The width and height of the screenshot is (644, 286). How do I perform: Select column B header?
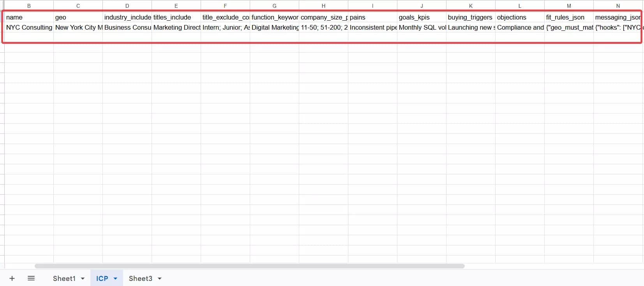click(29, 6)
